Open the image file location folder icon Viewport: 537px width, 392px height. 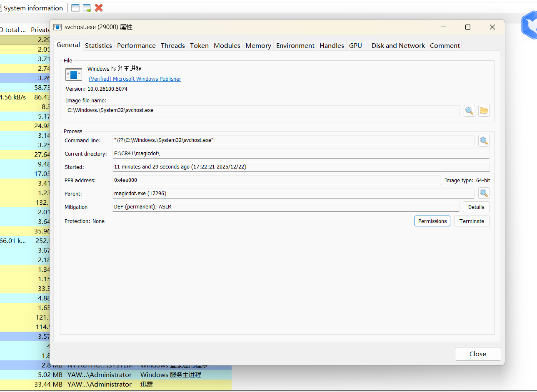(484, 111)
